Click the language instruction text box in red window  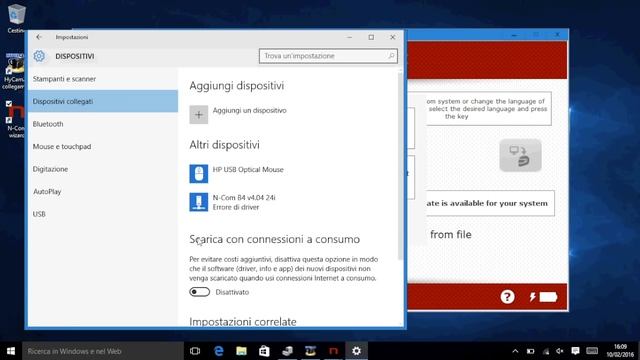488,109
